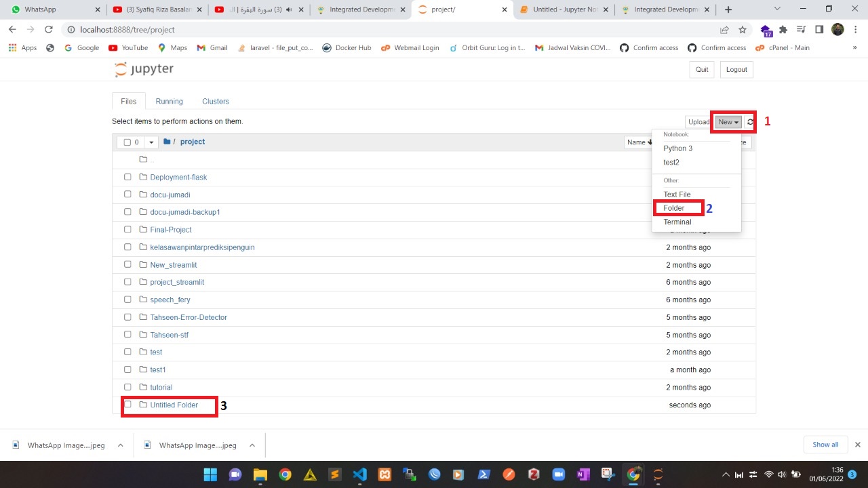
Task: Open the Tahseen-Error-Detector folder
Action: (x=189, y=317)
